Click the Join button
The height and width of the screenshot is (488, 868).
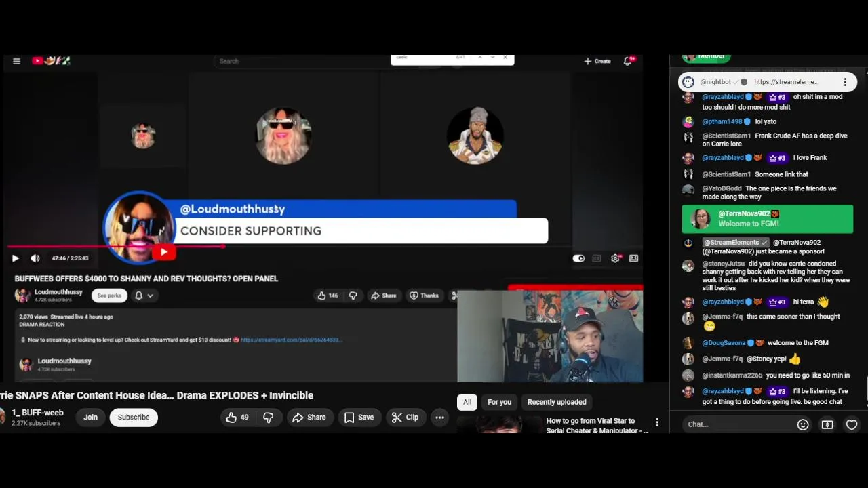coord(91,418)
